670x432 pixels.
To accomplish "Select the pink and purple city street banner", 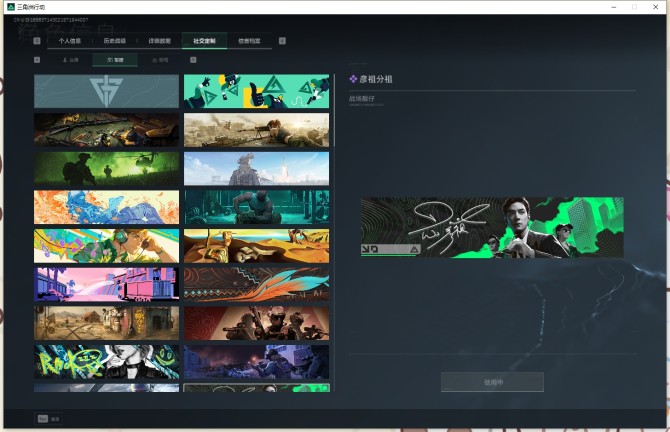I will (x=106, y=285).
